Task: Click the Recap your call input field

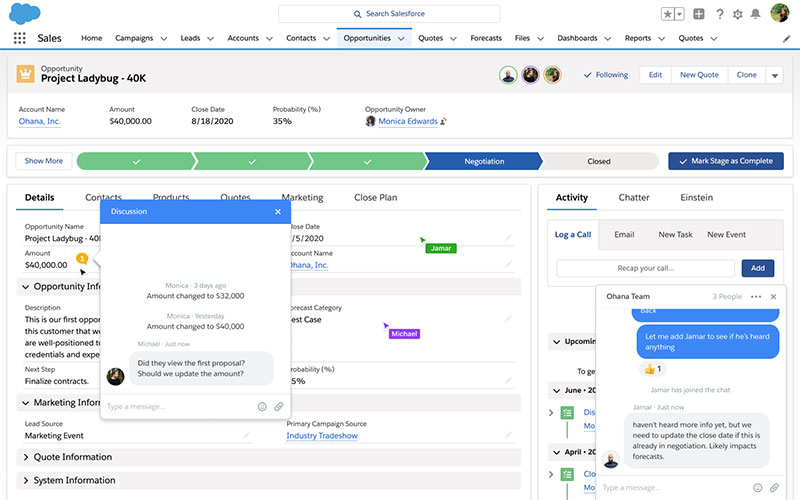Action: pyautogui.click(x=645, y=268)
